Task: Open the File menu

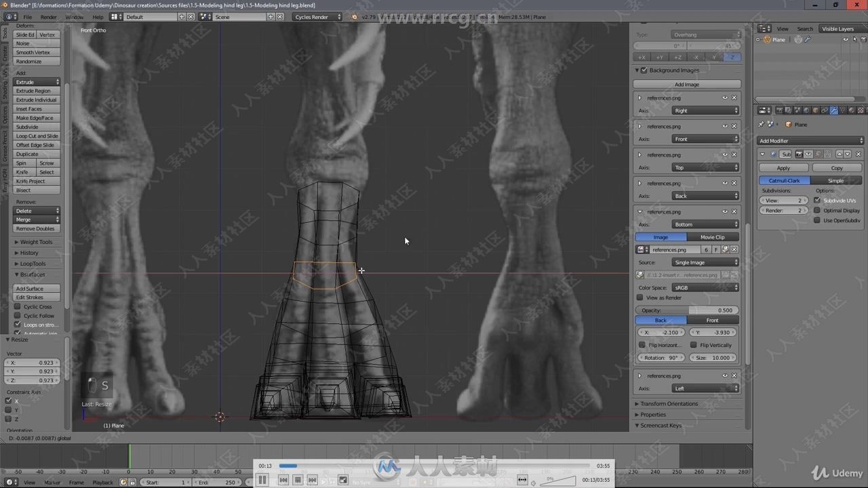Action: tap(27, 16)
